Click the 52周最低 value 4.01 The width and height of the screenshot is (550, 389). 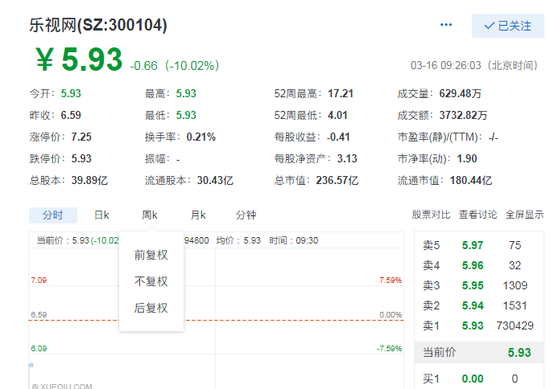click(x=337, y=115)
